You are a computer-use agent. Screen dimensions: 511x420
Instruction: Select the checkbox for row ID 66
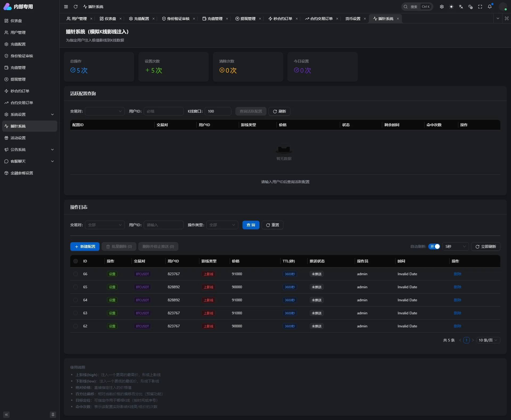pos(76,274)
